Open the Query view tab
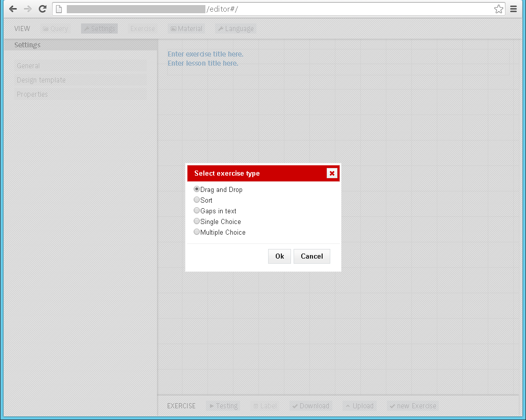526x420 pixels. (56, 29)
